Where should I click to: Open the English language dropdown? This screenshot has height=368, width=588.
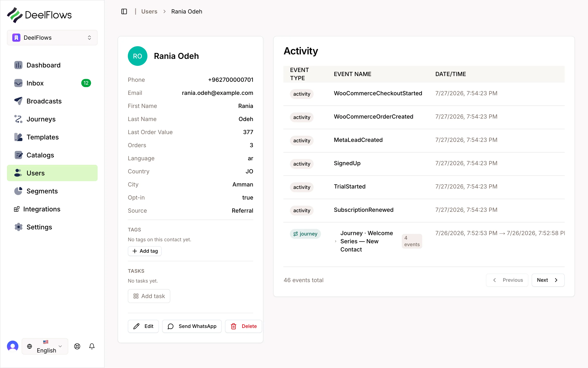(x=45, y=346)
